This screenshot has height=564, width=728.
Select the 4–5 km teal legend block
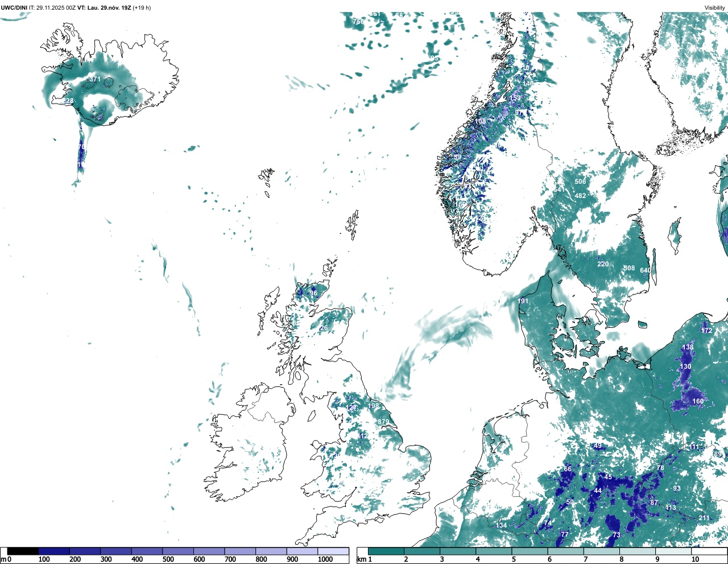[x=494, y=551]
